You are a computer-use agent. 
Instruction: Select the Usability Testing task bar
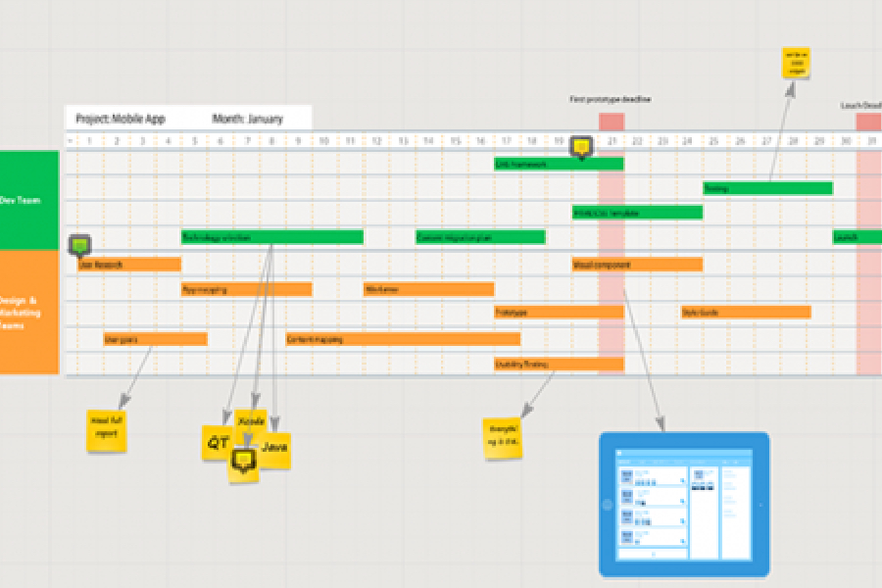point(559,364)
